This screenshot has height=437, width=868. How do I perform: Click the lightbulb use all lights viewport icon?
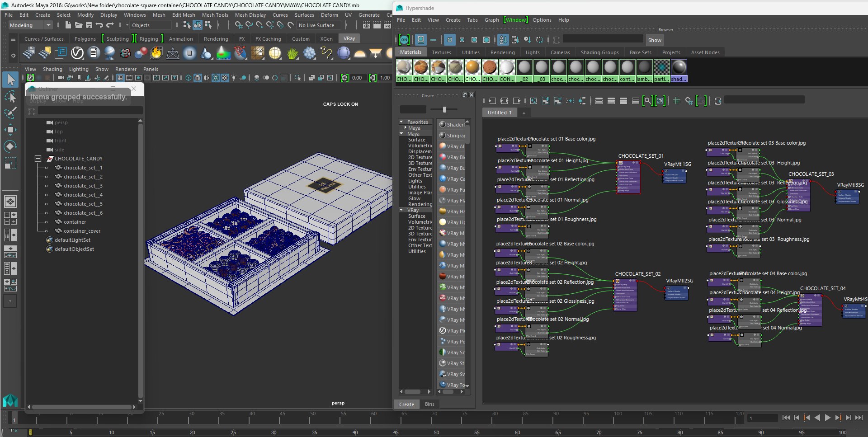click(234, 78)
